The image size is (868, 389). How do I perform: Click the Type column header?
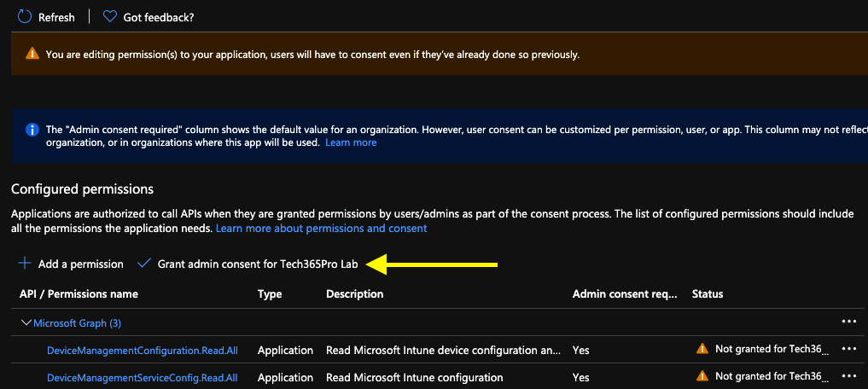(x=270, y=293)
